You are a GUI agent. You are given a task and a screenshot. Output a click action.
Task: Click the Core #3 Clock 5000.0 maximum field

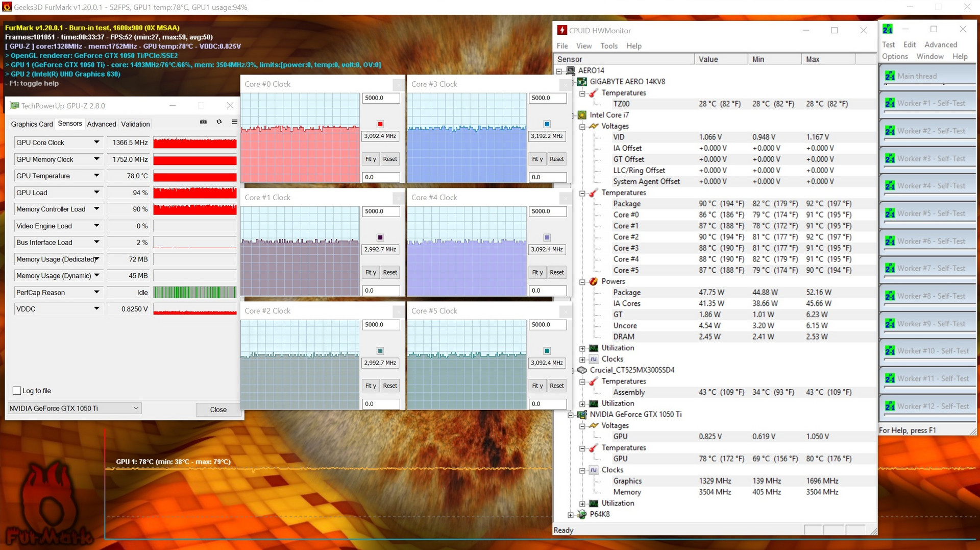click(x=548, y=98)
